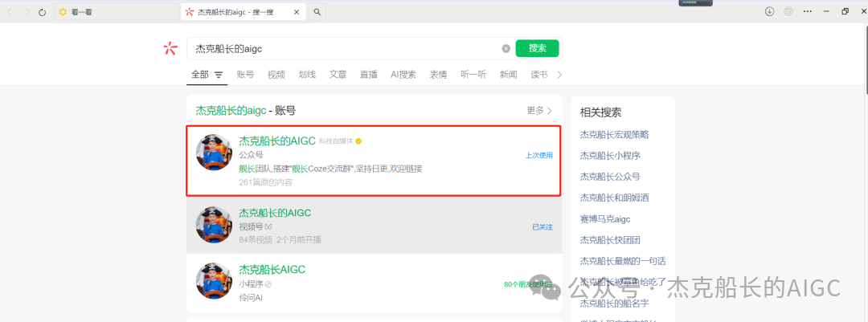The height and width of the screenshot is (322, 868).
Task: Select the 全部 filter tab
Action: [200, 75]
